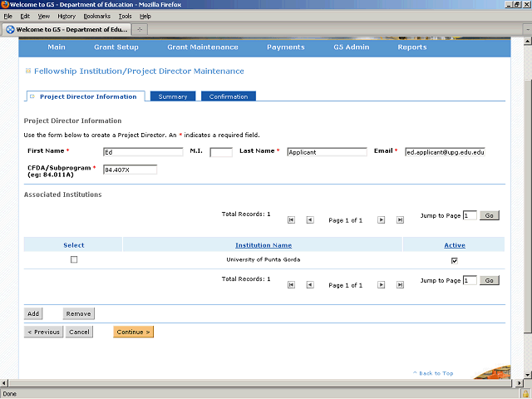Image resolution: width=532 pixels, height=399 pixels.
Task: Click the upper Go button
Action: click(489, 215)
